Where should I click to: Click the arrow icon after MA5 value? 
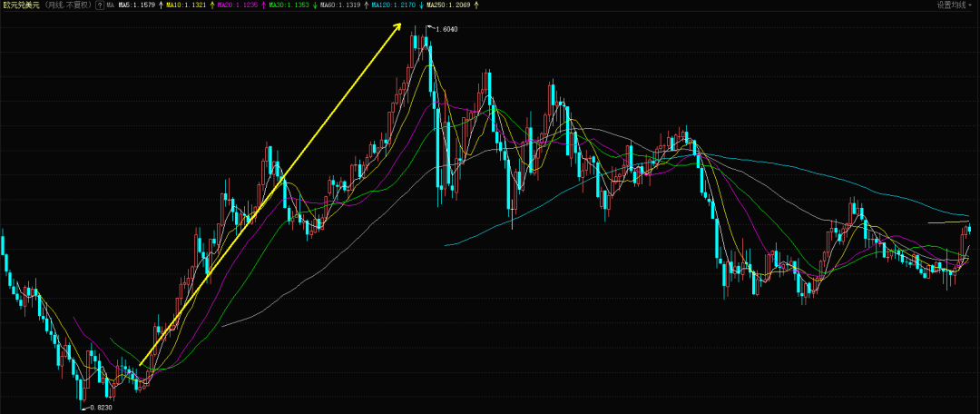162,5
